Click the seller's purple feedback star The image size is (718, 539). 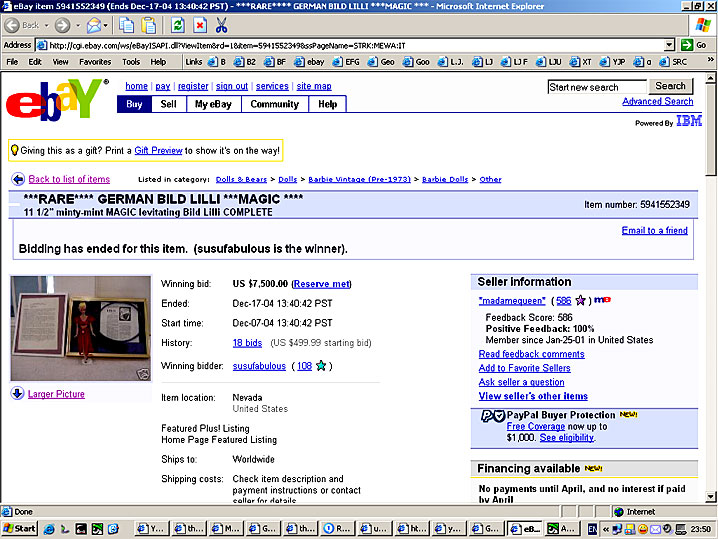tap(580, 300)
